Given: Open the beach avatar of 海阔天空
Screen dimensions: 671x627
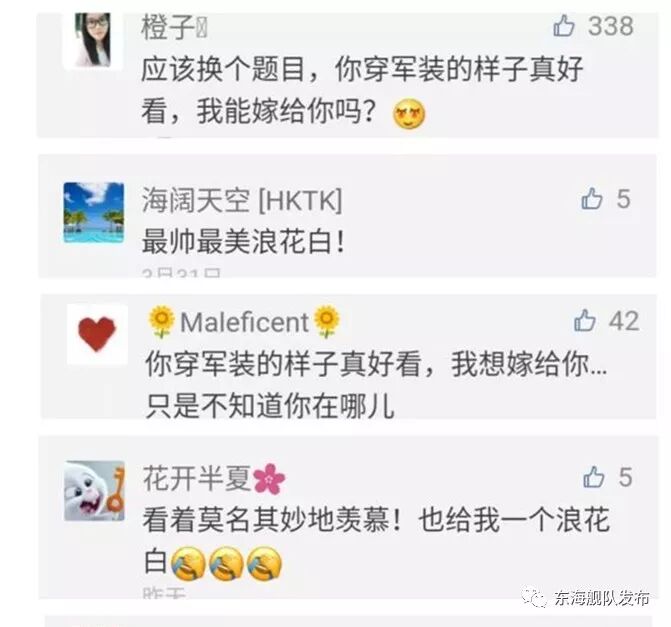Looking at the screenshot, I should coord(94,212).
